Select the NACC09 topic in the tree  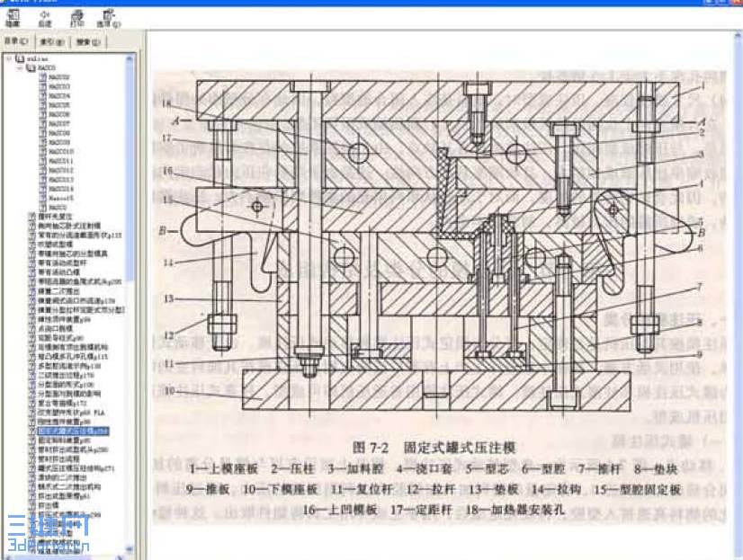(59, 143)
